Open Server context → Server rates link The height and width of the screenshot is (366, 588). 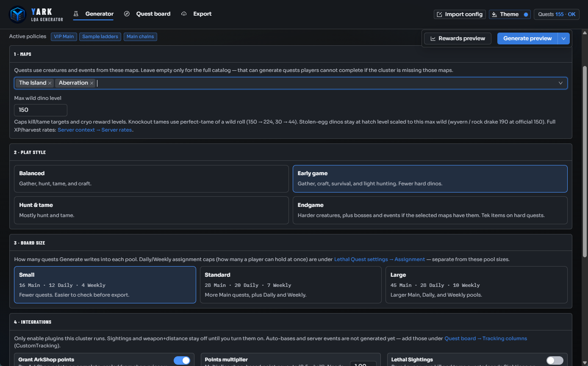click(95, 130)
